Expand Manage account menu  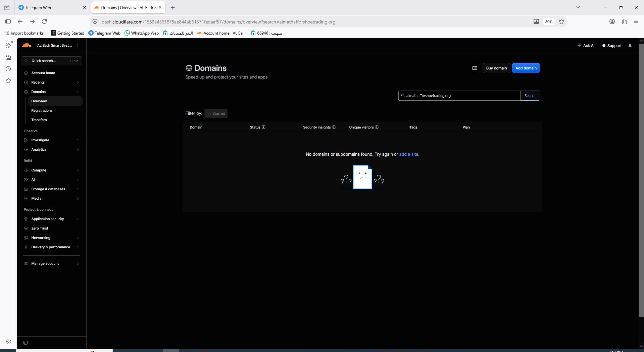[52, 263]
